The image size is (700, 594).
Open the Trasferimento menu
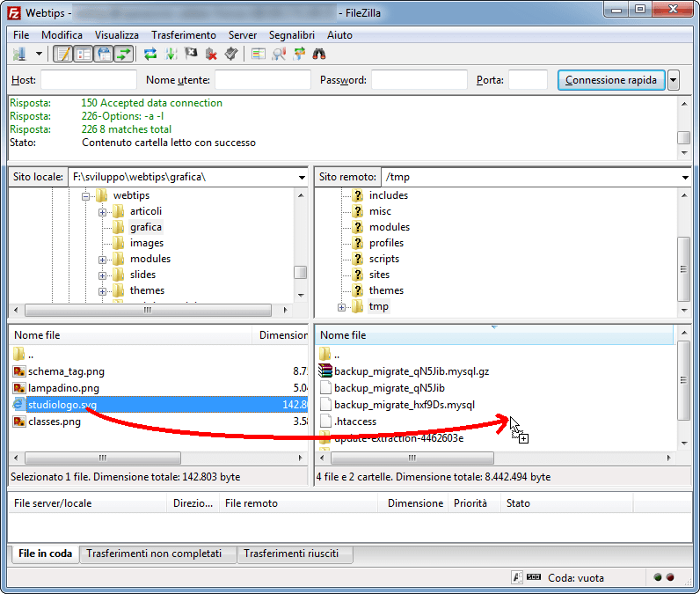tap(183, 34)
